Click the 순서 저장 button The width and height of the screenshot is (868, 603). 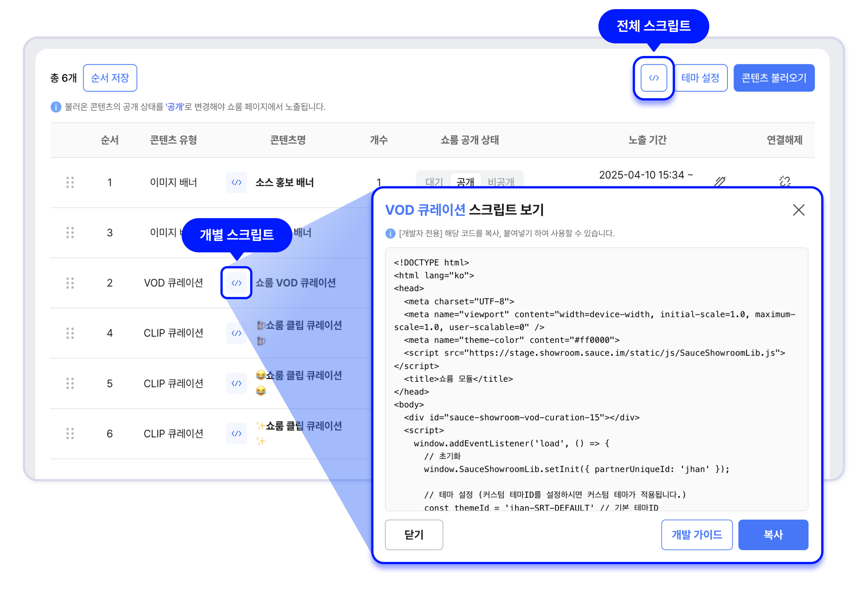(x=110, y=78)
